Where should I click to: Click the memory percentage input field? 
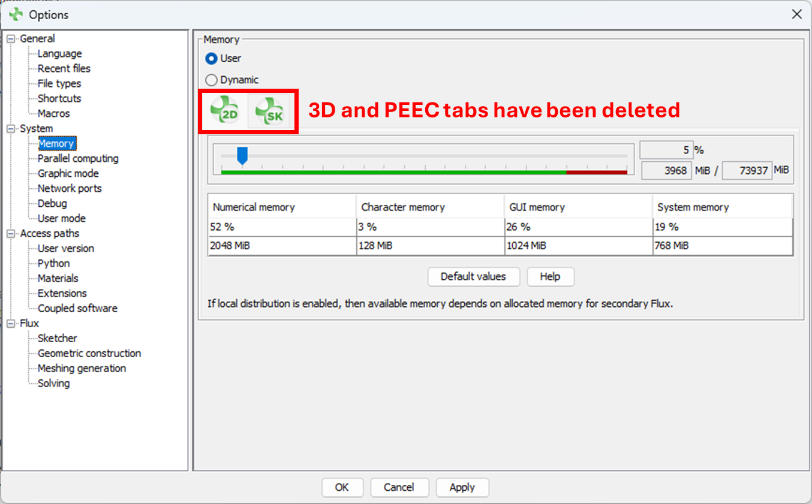click(x=666, y=150)
